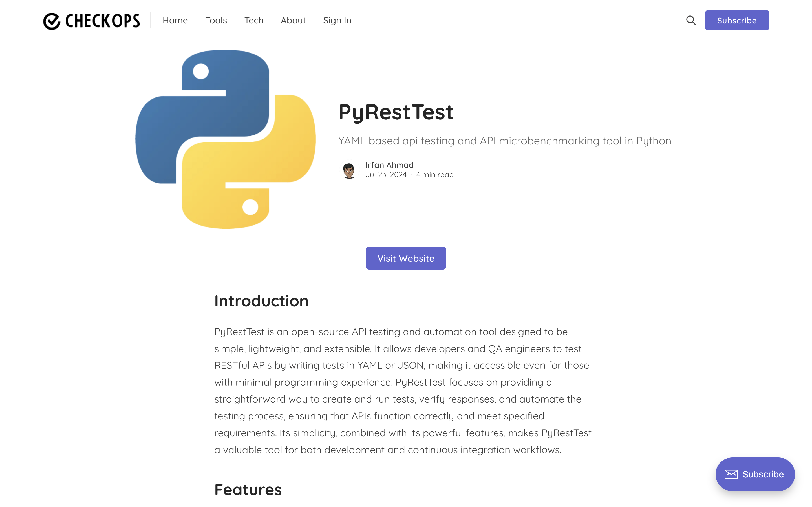Select Sign In from the navigation
This screenshot has width=812, height=507.
coord(337,20)
